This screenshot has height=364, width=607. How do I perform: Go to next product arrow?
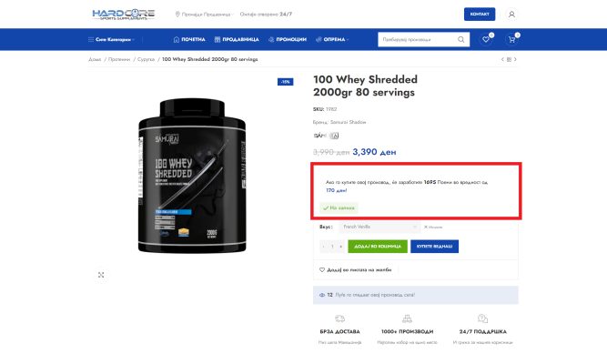(x=515, y=59)
